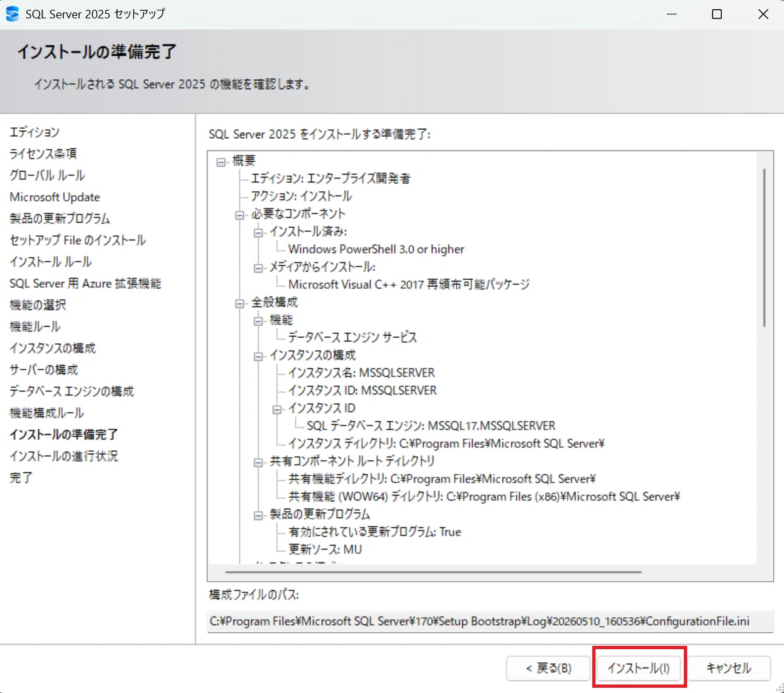The width and height of the screenshot is (784, 693).
Task: Minimize the setup window
Action: (x=671, y=14)
